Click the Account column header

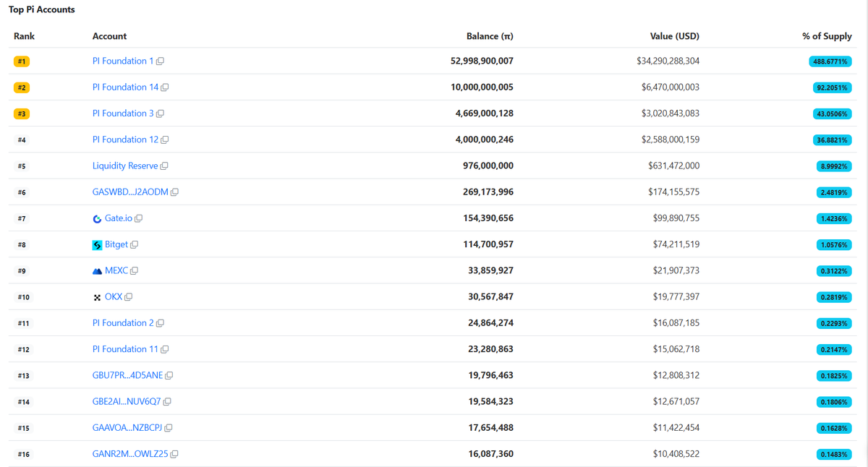pyautogui.click(x=109, y=36)
